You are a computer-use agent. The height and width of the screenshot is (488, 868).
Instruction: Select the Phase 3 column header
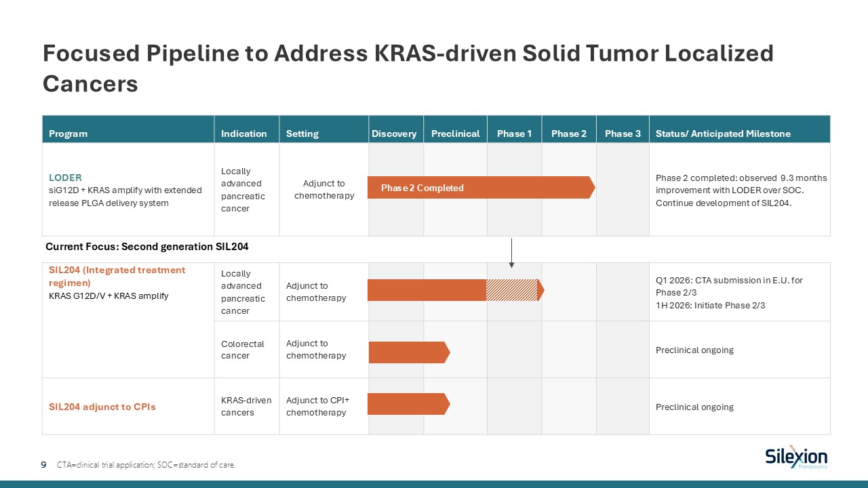pyautogui.click(x=623, y=134)
